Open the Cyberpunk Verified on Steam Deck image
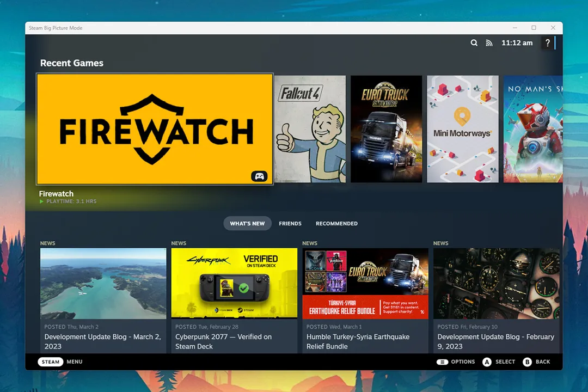 click(234, 284)
